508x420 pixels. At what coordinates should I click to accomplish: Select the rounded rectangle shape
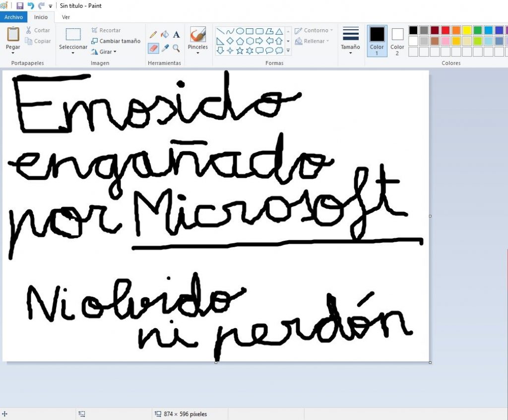click(259, 31)
